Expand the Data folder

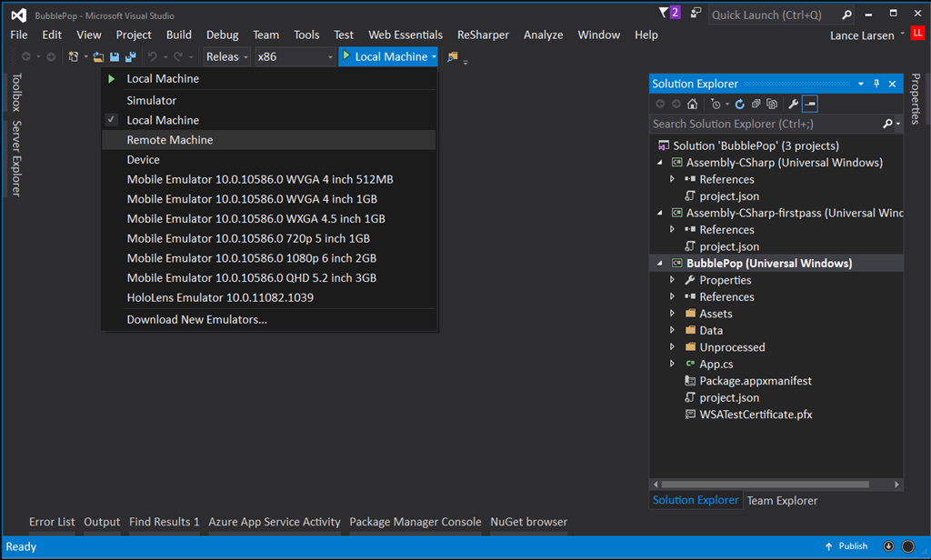point(672,330)
